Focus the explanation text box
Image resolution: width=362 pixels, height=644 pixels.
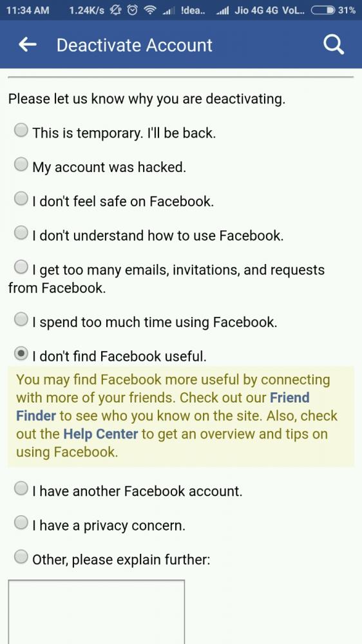[96, 612]
